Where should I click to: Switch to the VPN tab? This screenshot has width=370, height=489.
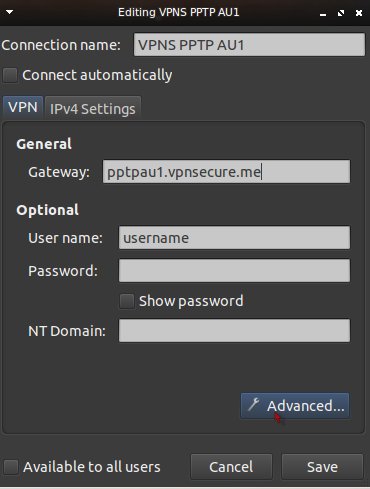tap(23, 107)
